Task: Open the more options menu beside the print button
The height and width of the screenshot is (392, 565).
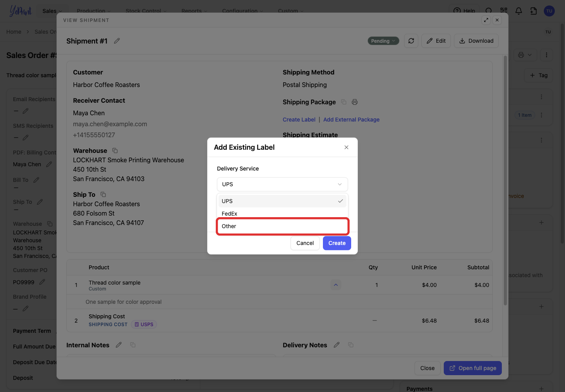Action: click(547, 55)
